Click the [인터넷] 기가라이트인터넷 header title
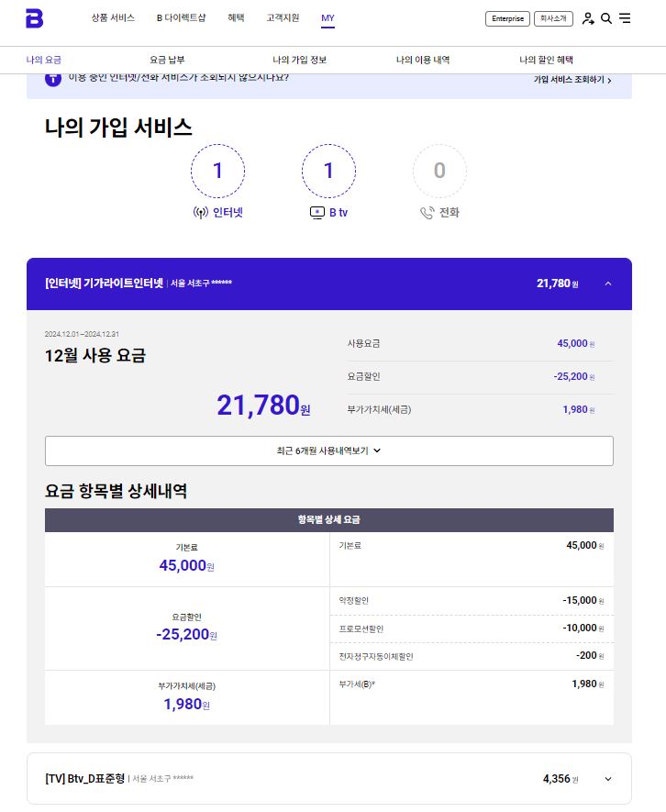 click(x=104, y=284)
